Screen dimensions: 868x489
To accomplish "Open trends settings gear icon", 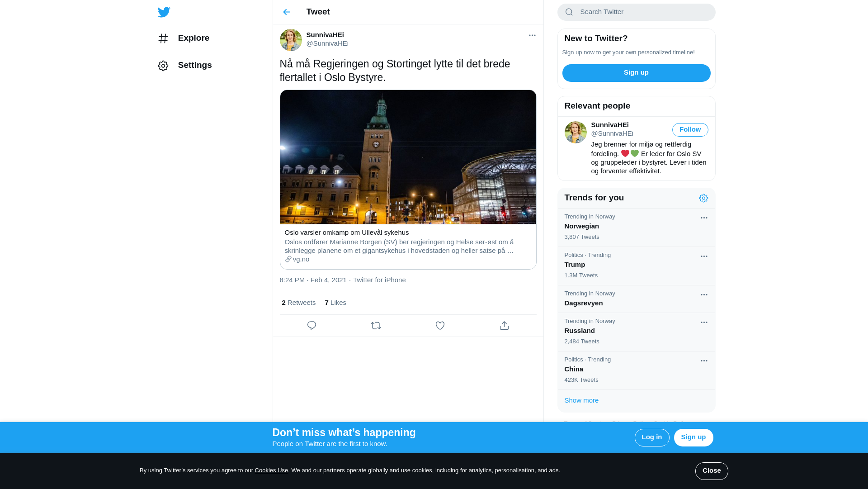I will (x=703, y=198).
